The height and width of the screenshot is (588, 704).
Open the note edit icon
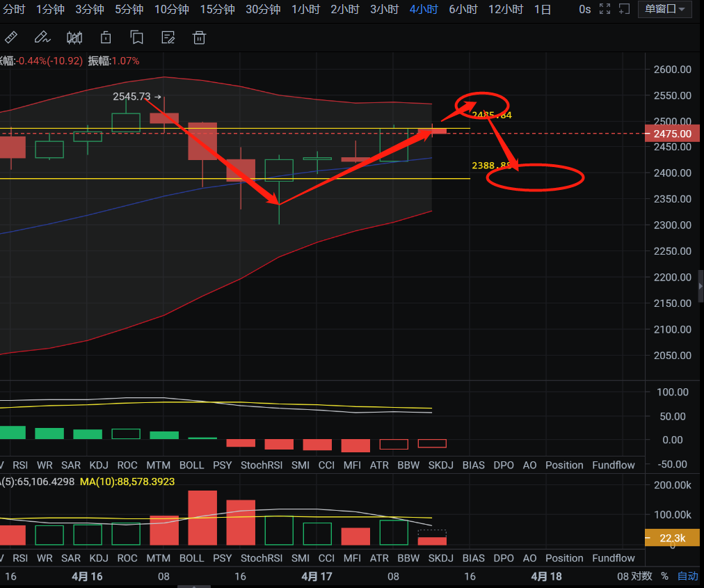(x=168, y=38)
